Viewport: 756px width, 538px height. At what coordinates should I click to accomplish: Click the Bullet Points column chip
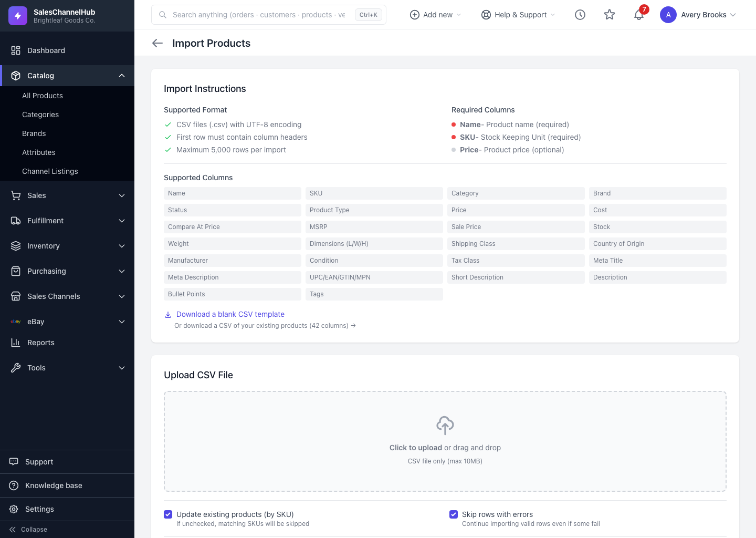click(x=233, y=294)
